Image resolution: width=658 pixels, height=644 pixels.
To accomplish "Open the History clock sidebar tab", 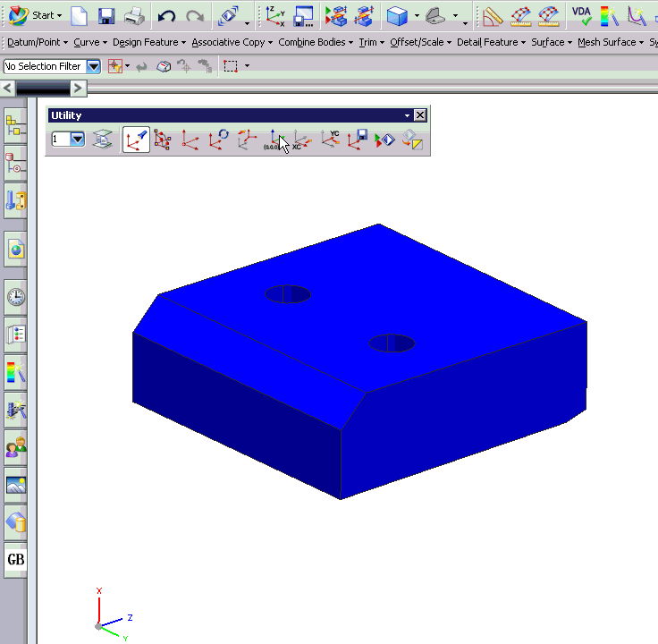I will 16,297.
